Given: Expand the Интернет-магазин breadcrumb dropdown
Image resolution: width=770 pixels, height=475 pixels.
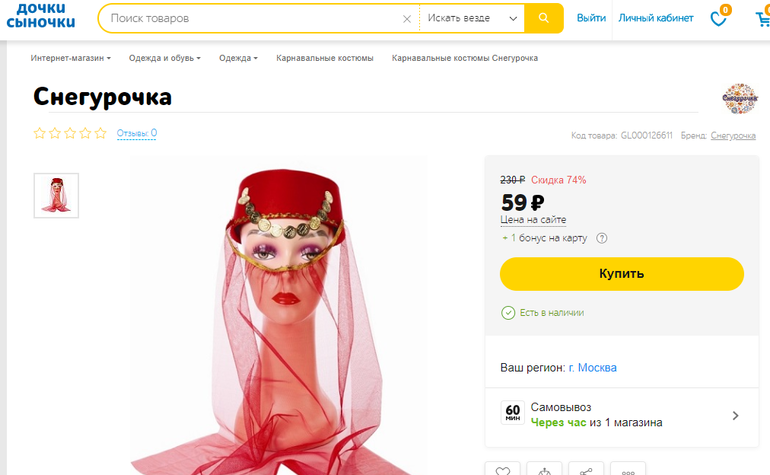Looking at the screenshot, I should pyautogui.click(x=70, y=58).
